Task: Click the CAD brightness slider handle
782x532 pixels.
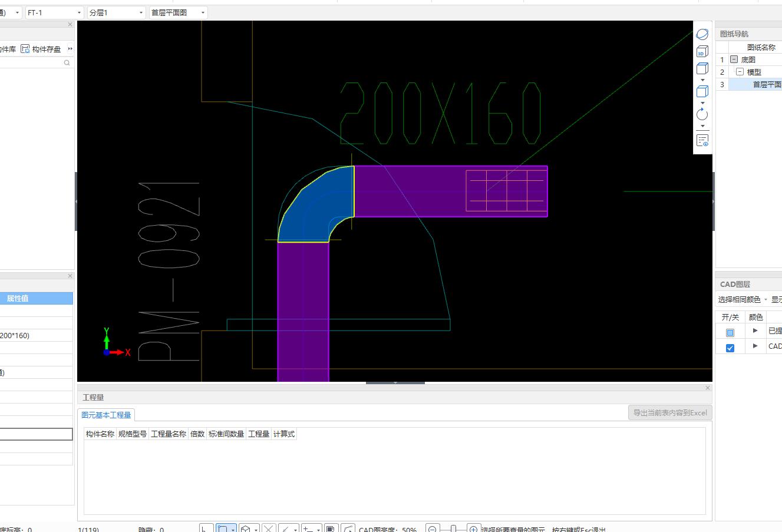Action: (x=453, y=529)
